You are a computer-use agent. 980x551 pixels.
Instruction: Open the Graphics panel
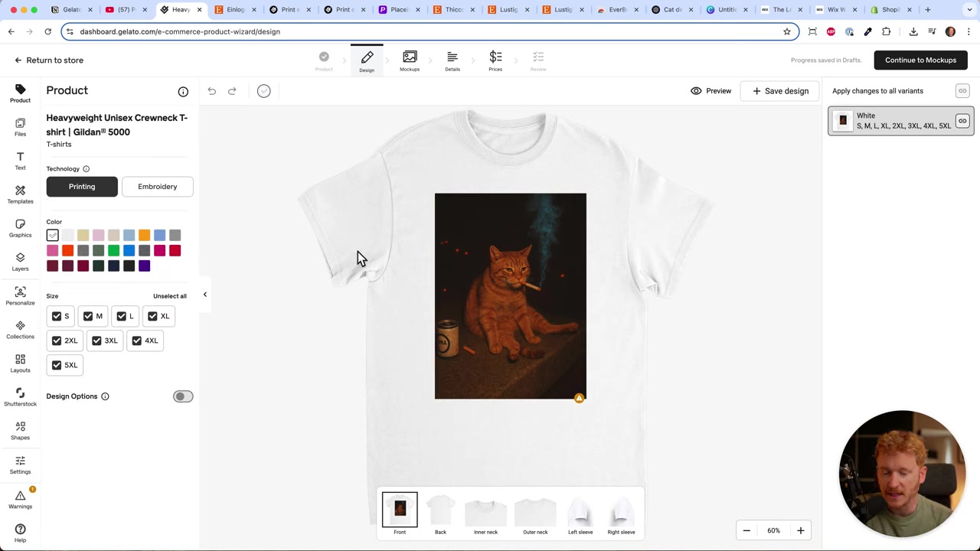point(20,228)
